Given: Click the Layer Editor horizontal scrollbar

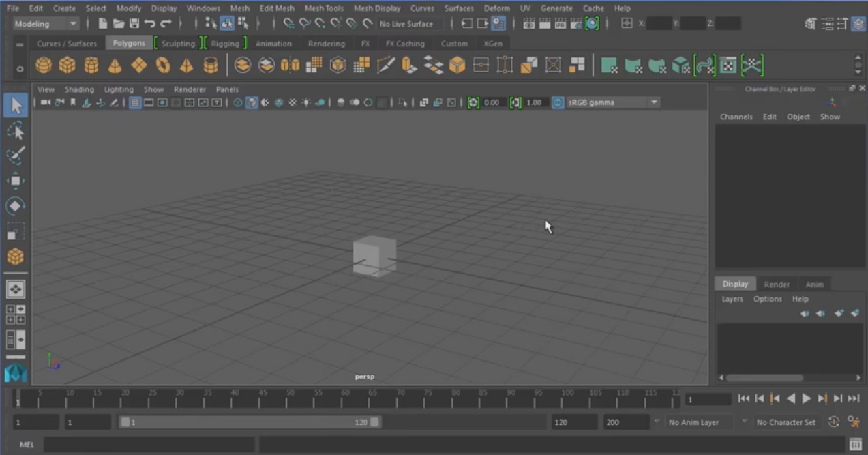Looking at the screenshot, I should 764,377.
